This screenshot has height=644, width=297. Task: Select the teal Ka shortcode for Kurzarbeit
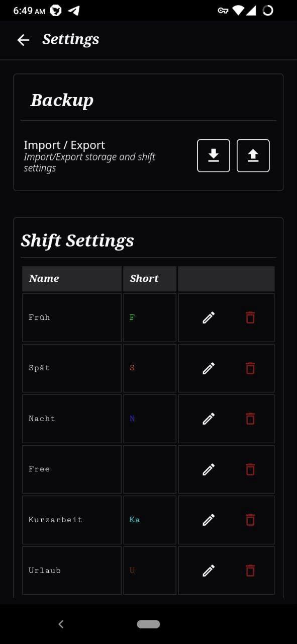pos(134,520)
